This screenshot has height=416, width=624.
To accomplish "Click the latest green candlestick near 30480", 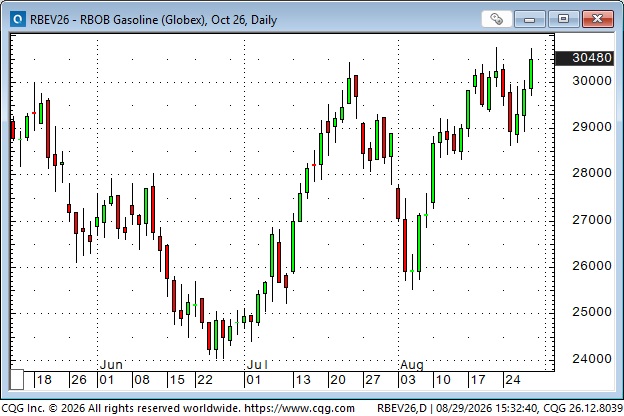I will (531, 72).
